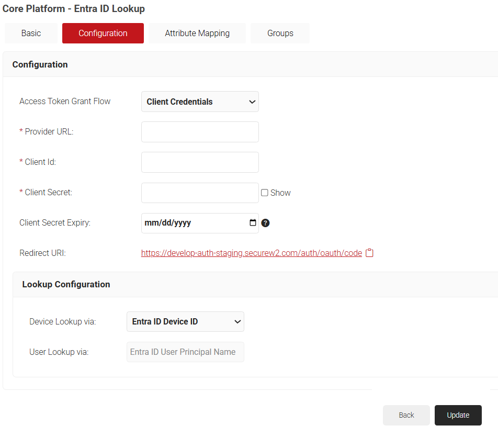Click the Client Secret Expiry help icon

click(265, 223)
